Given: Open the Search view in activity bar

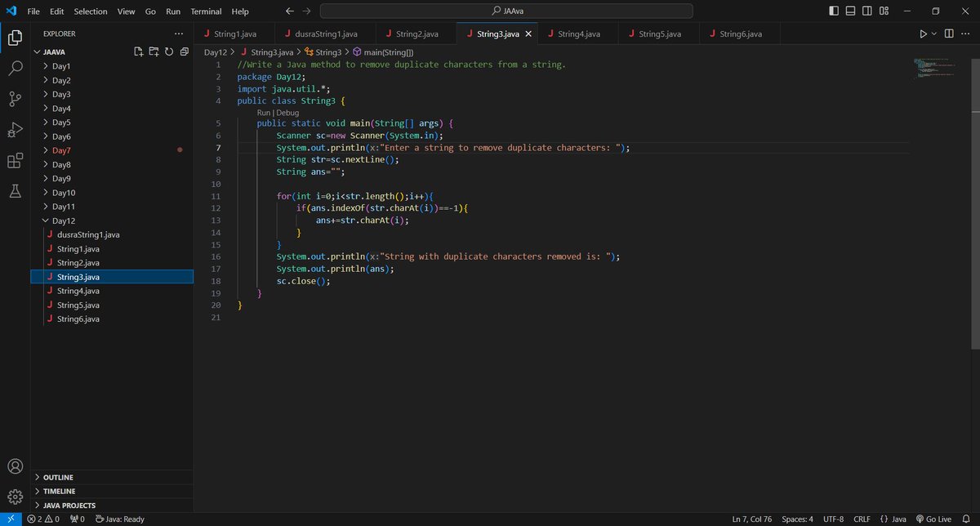Looking at the screenshot, I should pos(15,69).
